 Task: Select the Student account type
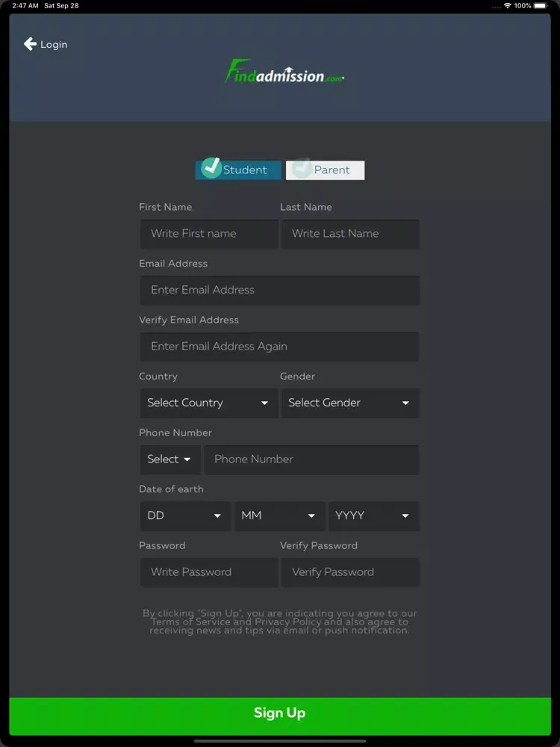point(238,170)
